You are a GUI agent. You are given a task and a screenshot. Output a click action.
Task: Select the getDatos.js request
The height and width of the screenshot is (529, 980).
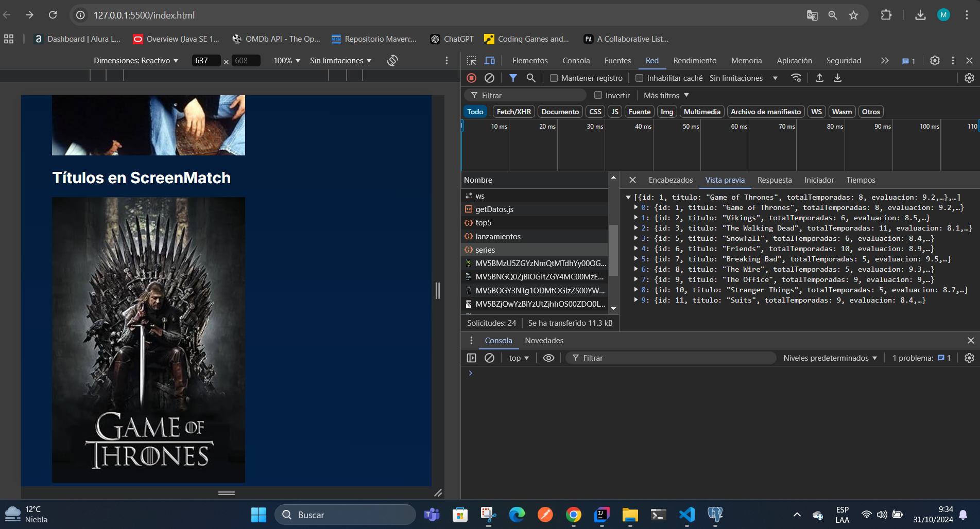[x=535, y=209]
